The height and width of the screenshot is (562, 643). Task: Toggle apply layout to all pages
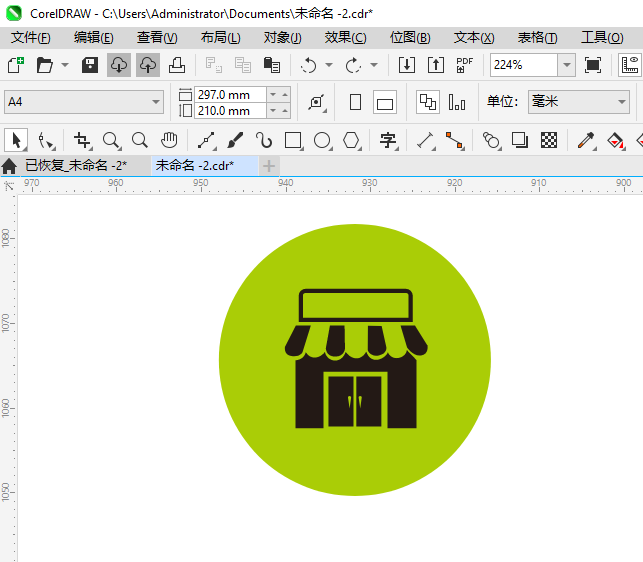pyautogui.click(x=428, y=102)
